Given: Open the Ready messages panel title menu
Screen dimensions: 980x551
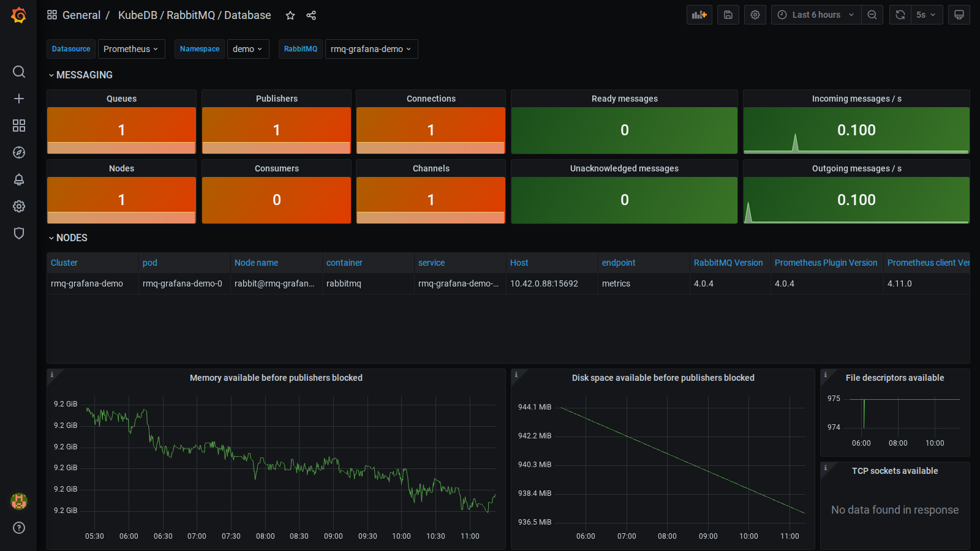Looking at the screenshot, I should [625, 99].
